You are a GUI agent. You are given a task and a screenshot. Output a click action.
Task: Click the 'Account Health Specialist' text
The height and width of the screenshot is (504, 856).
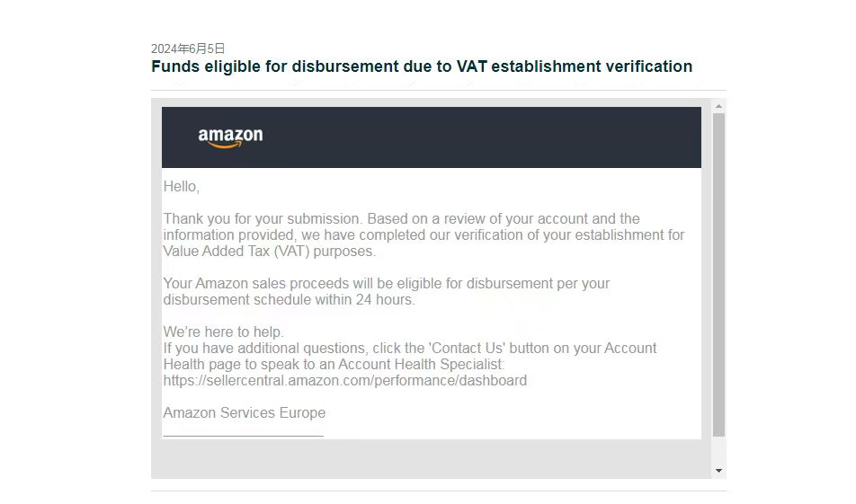(x=421, y=365)
